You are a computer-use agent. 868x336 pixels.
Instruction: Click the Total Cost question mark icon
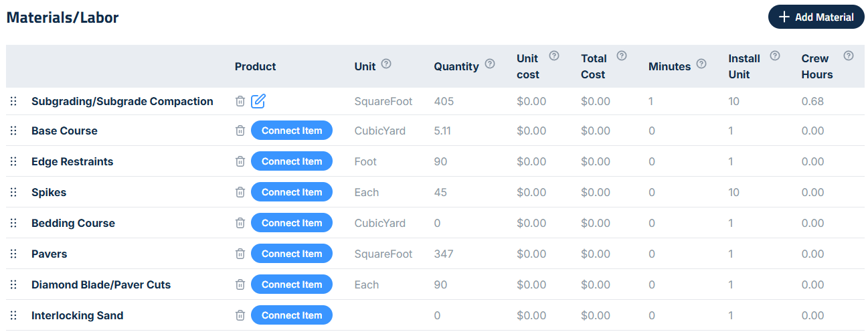pyautogui.click(x=622, y=56)
